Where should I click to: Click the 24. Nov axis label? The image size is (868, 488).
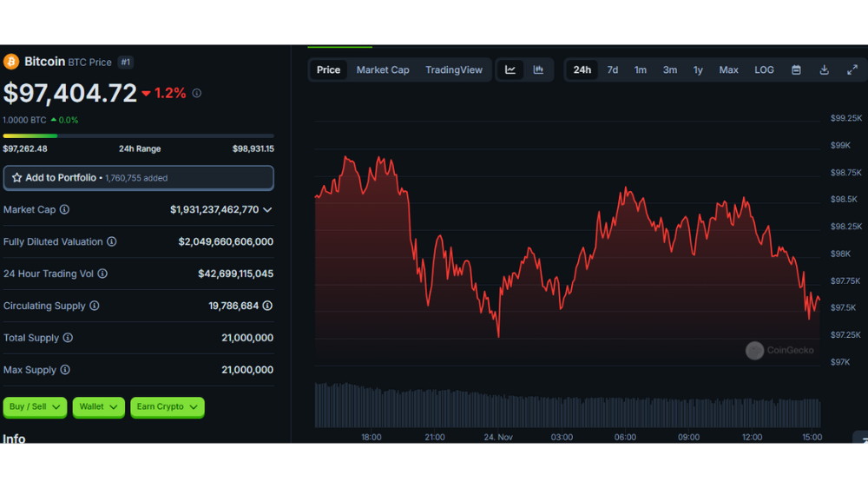pyautogui.click(x=498, y=437)
